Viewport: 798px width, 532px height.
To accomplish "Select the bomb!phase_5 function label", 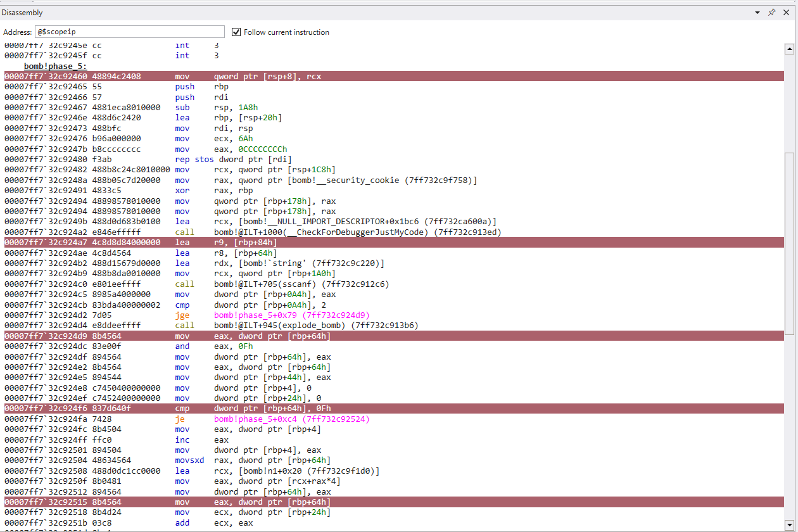I will pos(56,66).
